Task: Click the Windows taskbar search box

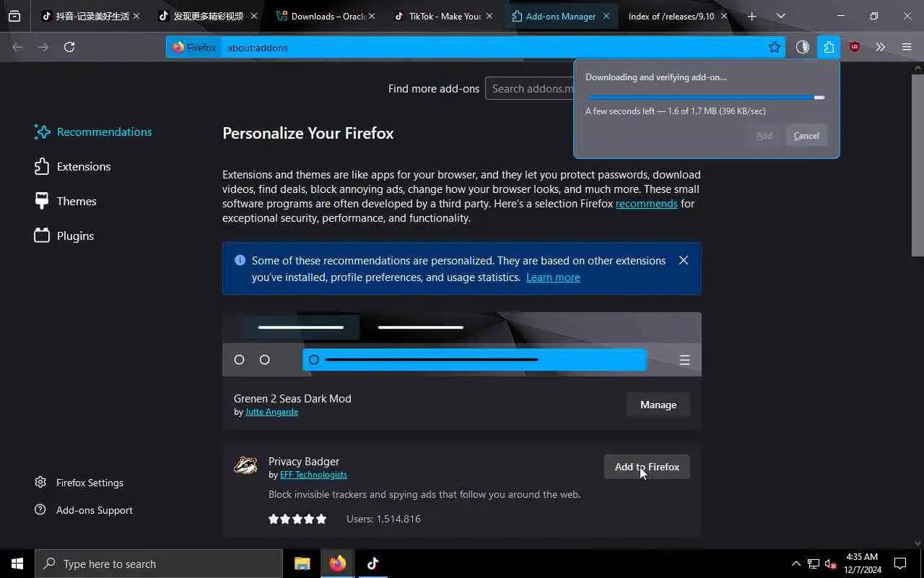Action: [x=159, y=564]
